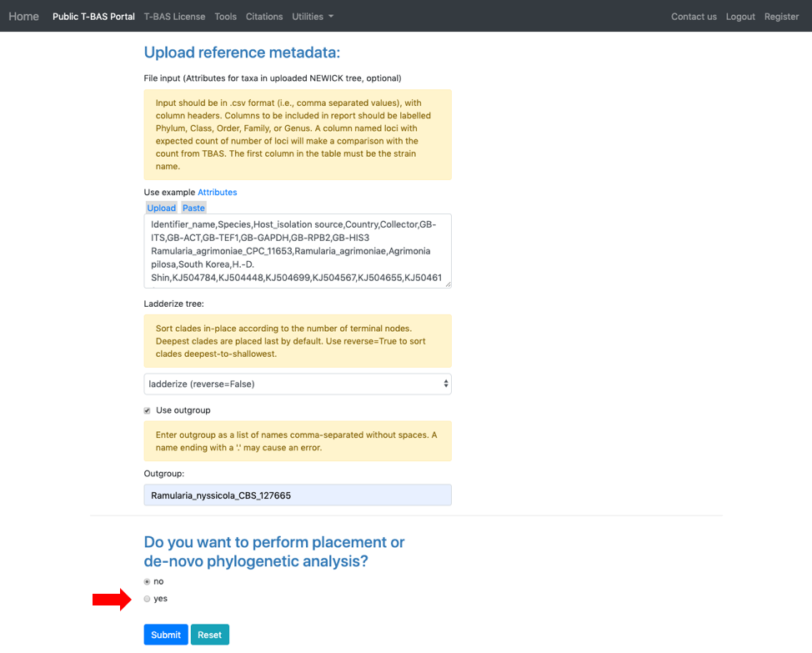Select the 'no' radio option
Viewport: 812px width, 653px height.
pyautogui.click(x=147, y=581)
